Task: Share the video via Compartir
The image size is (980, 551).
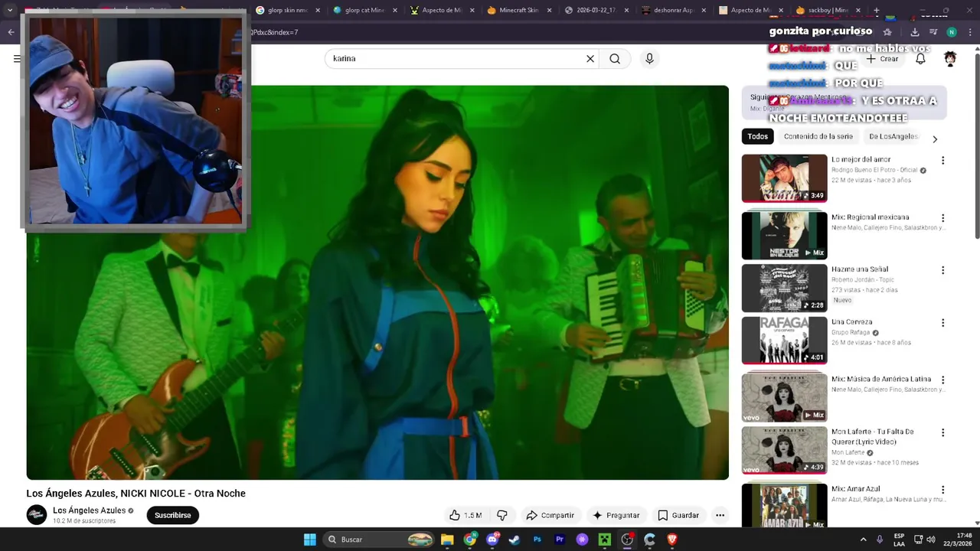Action: (549, 515)
